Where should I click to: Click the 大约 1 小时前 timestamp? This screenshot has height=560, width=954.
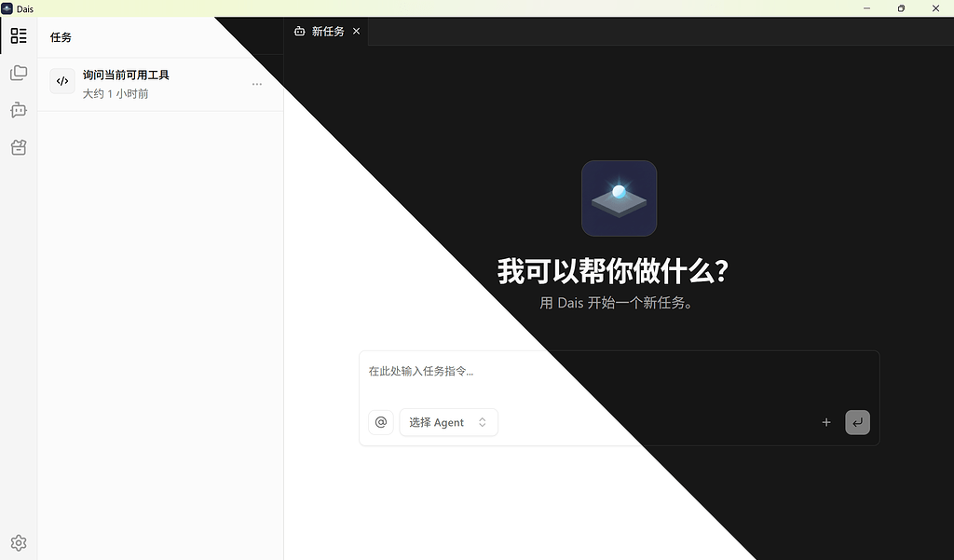click(x=116, y=94)
